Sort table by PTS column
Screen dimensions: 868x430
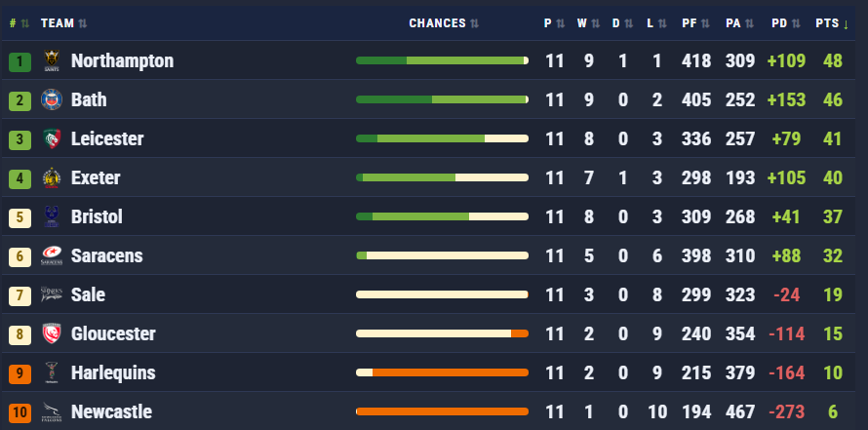coord(832,22)
